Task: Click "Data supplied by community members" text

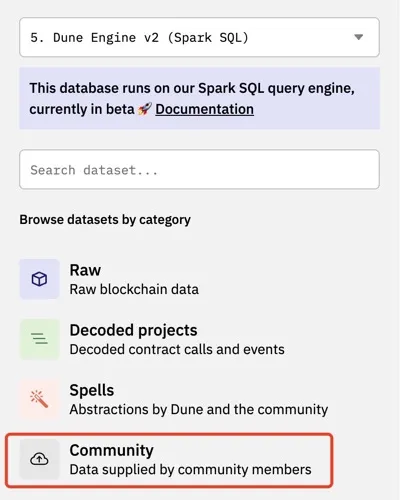Action: click(x=190, y=469)
